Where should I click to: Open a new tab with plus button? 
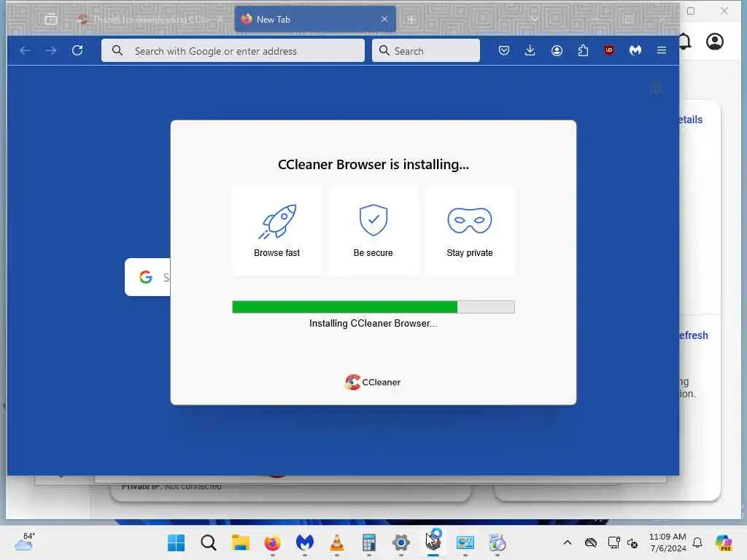point(411,20)
